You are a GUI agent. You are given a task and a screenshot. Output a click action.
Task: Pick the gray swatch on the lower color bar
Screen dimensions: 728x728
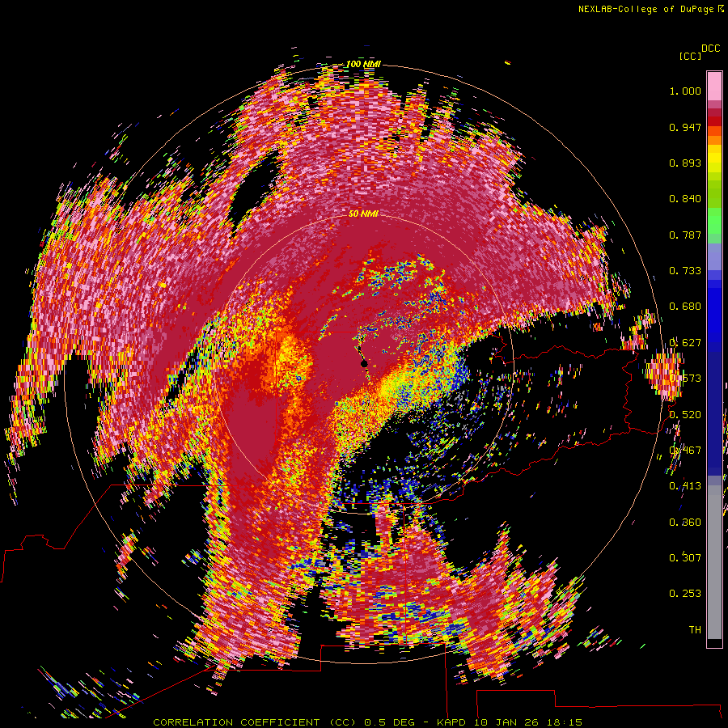(x=714, y=566)
